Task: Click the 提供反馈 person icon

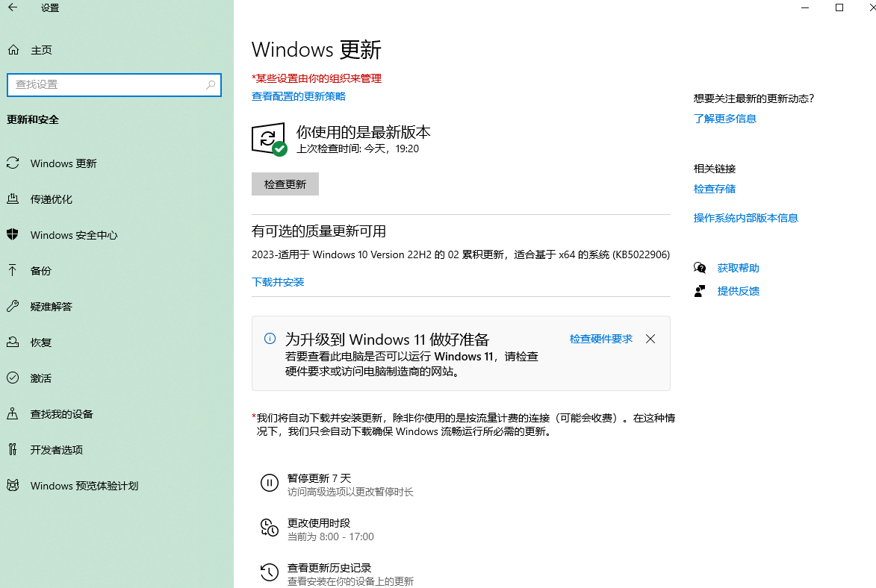Action: coord(700,291)
